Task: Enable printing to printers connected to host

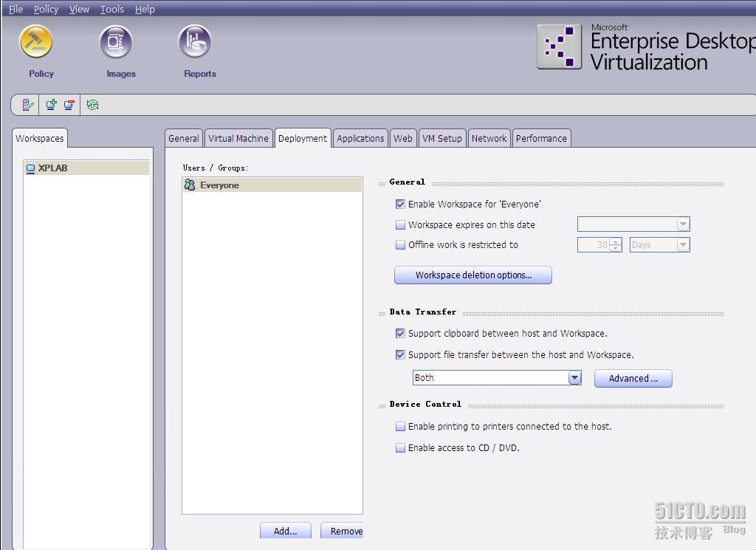Action: [x=400, y=427]
